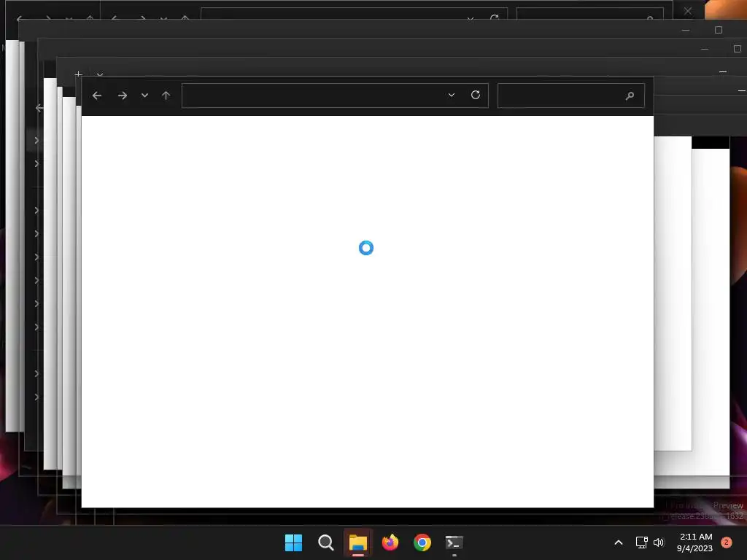Go back in the front Explorer window

point(97,96)
